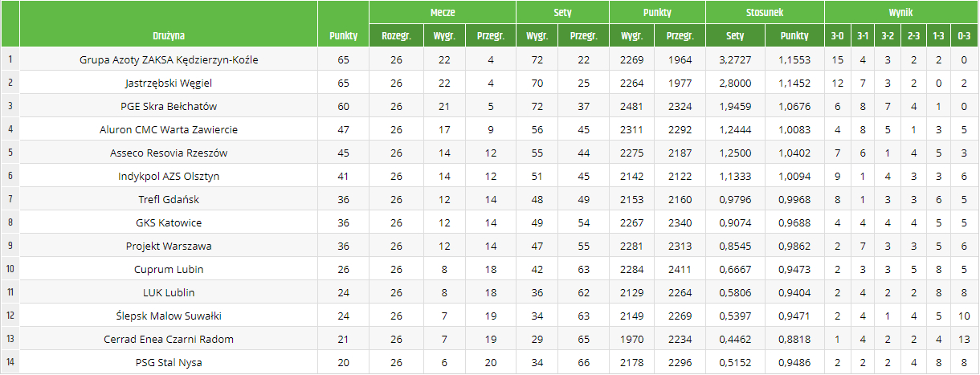
Task: Click PSG Stal Nysa team name
Action: (169, 362)
